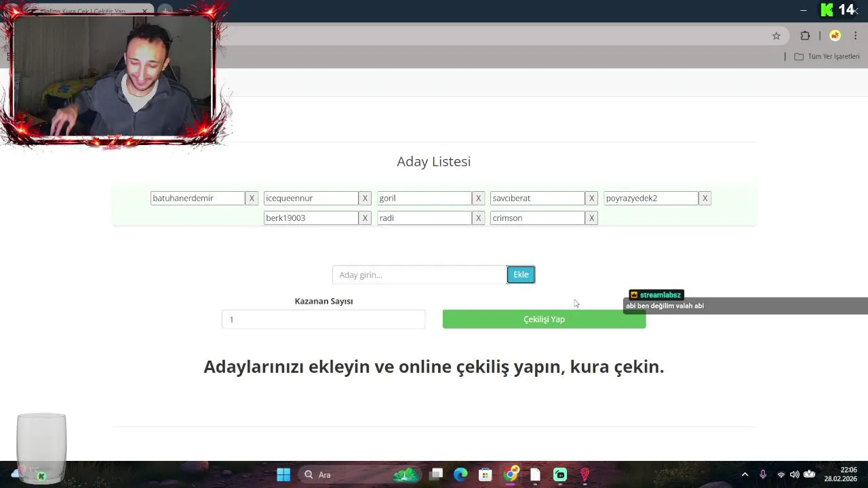Focus the savcıberat text field

coord(537,198)
